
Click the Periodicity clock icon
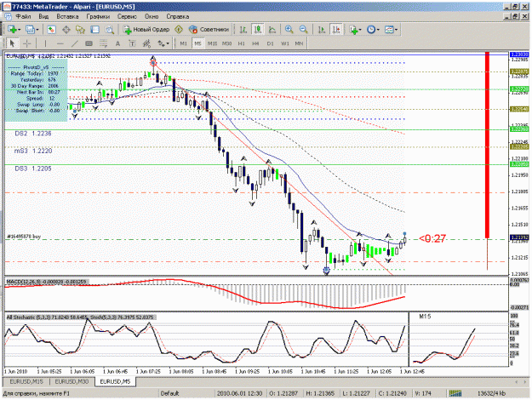[x=371, y=30]
